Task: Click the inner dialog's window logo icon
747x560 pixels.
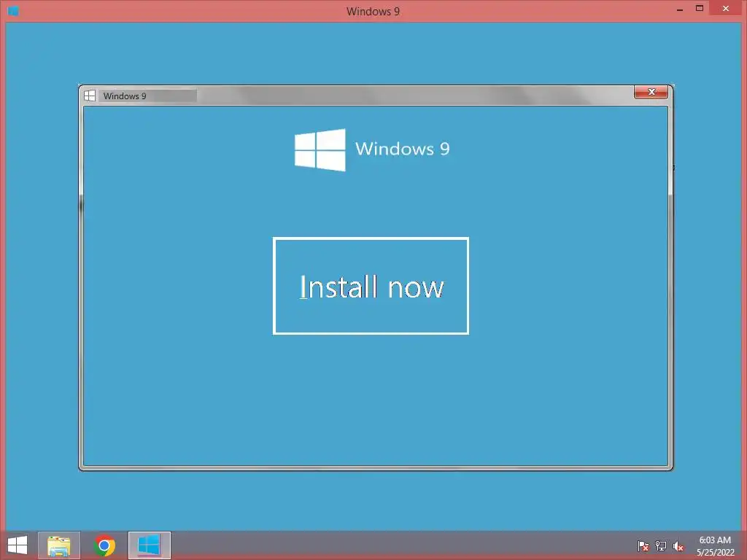Action: click(x=90, y=96)
